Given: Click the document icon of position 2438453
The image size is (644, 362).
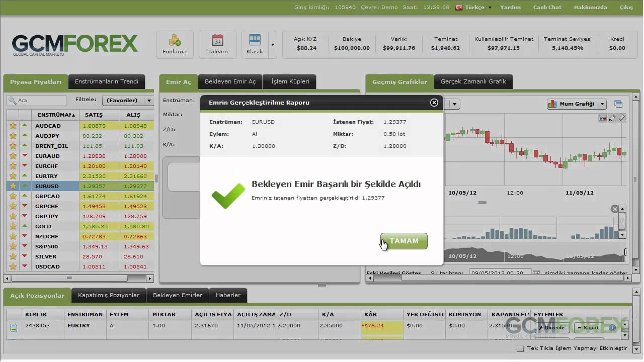Looking at the screenshot, I should click(14, 328).
